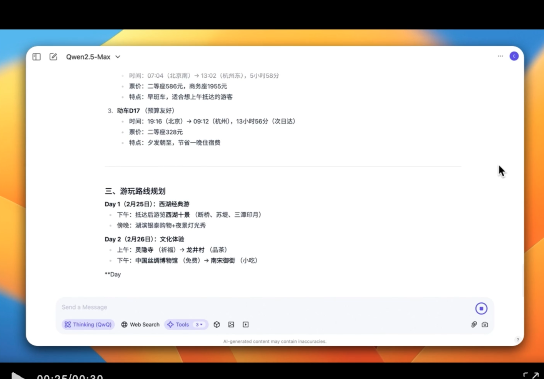Select the 动车D17 list item heading

(146, 111)
